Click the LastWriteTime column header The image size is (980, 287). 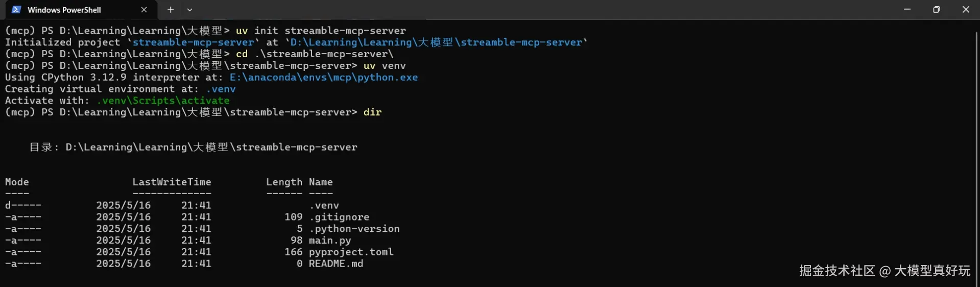[172, 182]
